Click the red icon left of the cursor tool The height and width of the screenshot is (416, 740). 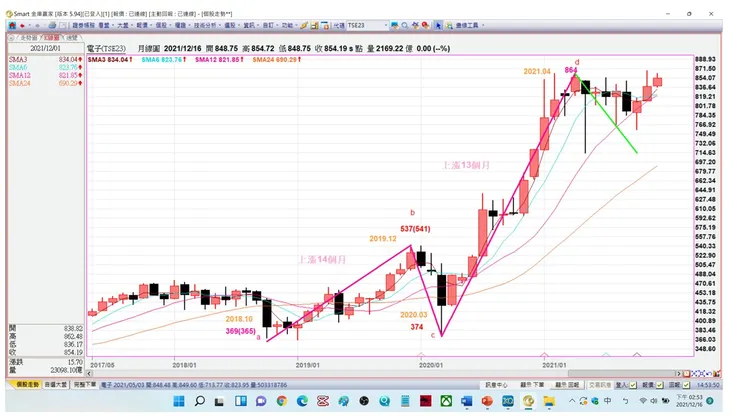point(426,25)
